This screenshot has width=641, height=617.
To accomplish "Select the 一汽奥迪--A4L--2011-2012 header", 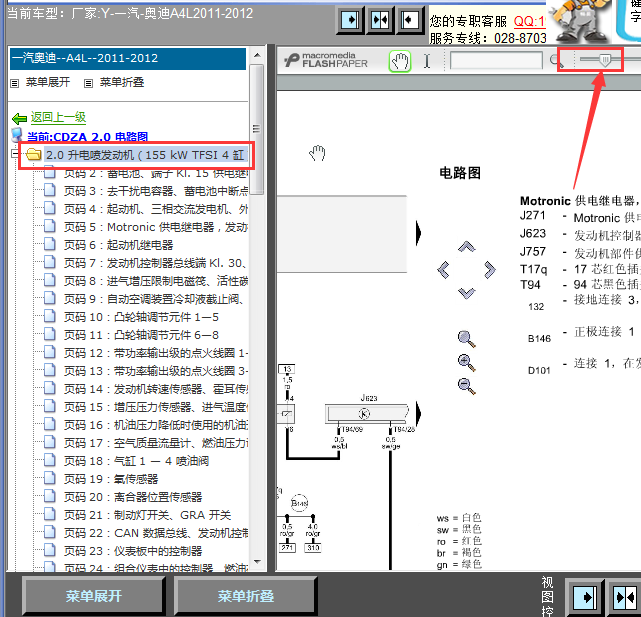I will (128, 58).
